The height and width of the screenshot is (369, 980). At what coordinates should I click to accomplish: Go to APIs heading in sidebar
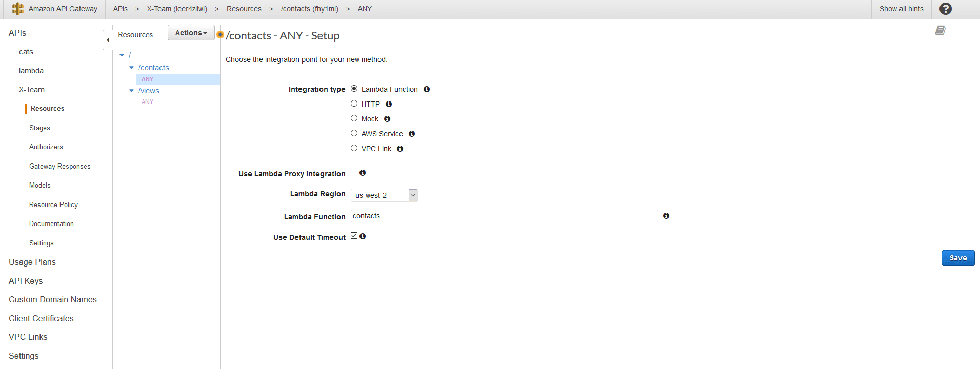[17, 33]
